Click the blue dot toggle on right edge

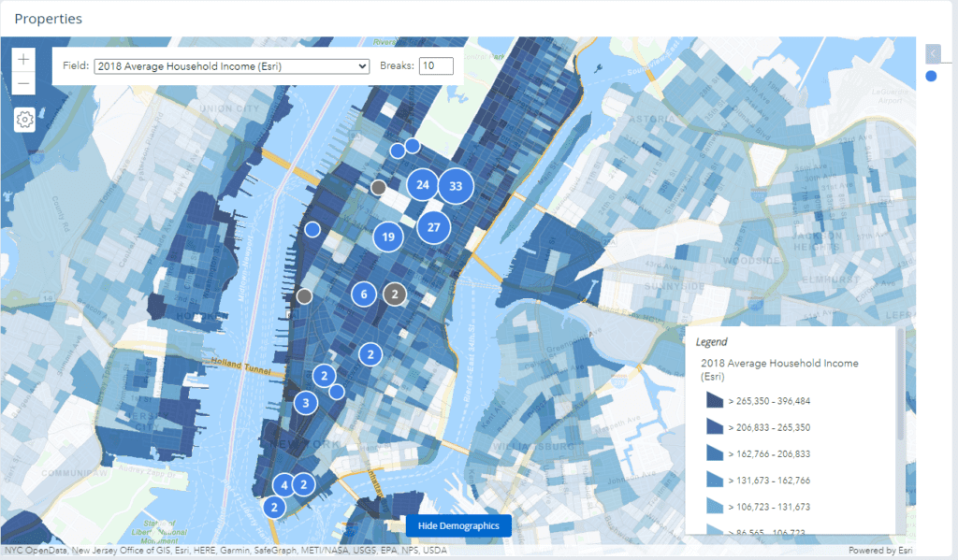[932, 77]
